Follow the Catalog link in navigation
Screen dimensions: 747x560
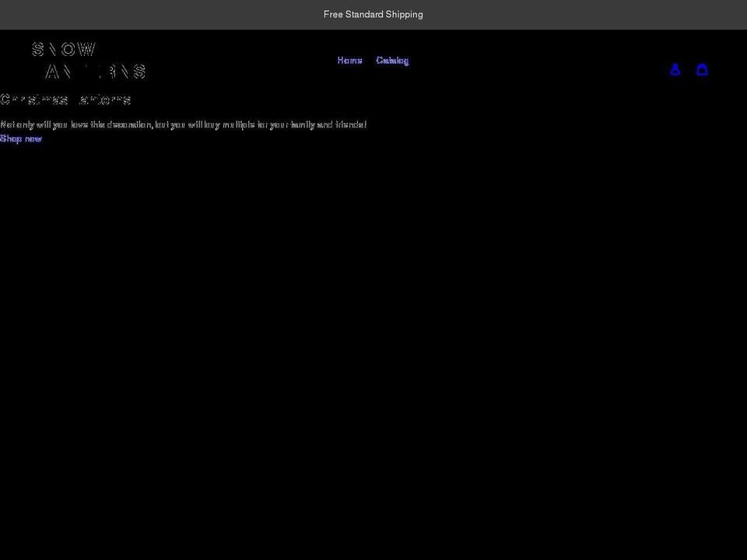[x=392, y=60]
